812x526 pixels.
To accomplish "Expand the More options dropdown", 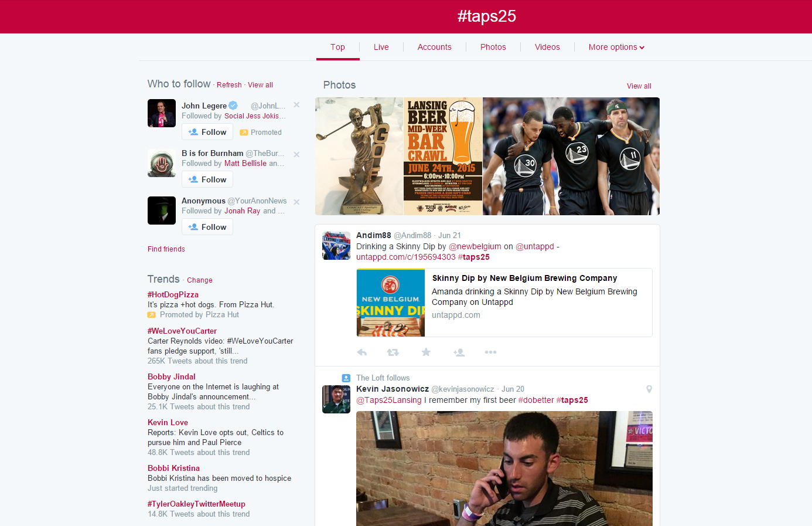I will point(616,47).
